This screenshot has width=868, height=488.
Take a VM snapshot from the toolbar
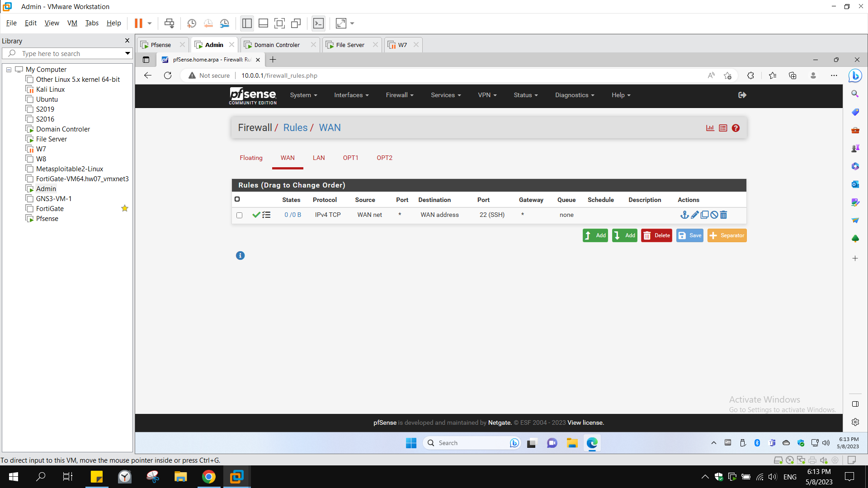[x=191, y=23]
